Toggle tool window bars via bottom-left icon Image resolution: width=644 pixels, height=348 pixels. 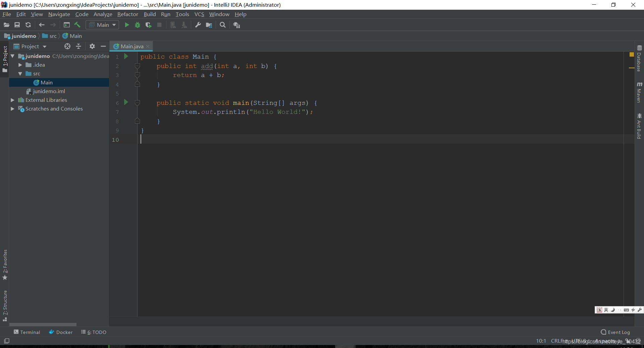[7, 341]
